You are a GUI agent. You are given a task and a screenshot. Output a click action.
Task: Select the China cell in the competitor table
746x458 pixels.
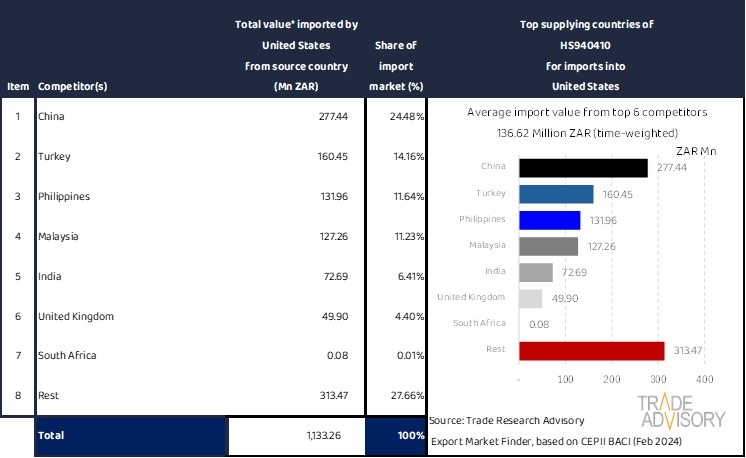pyautogui.click(x=51, y=117)
